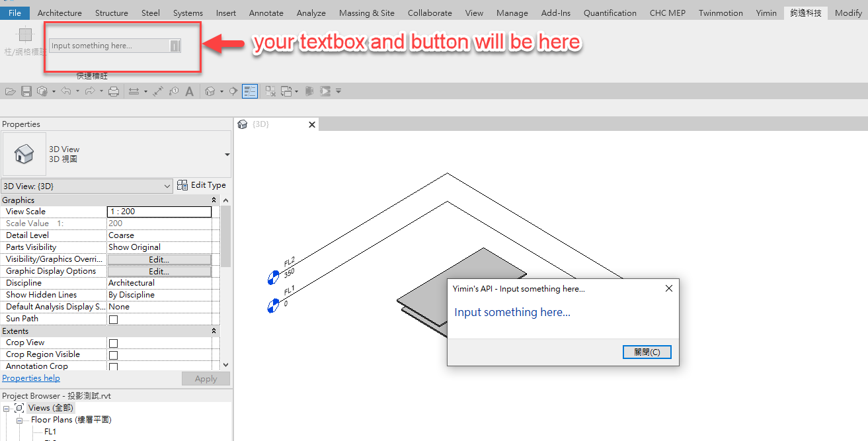The width and height of the screenshot is (868, 441).
Task: Toggle the Annotation Crop checkbox
Action: tap(113, 366)
